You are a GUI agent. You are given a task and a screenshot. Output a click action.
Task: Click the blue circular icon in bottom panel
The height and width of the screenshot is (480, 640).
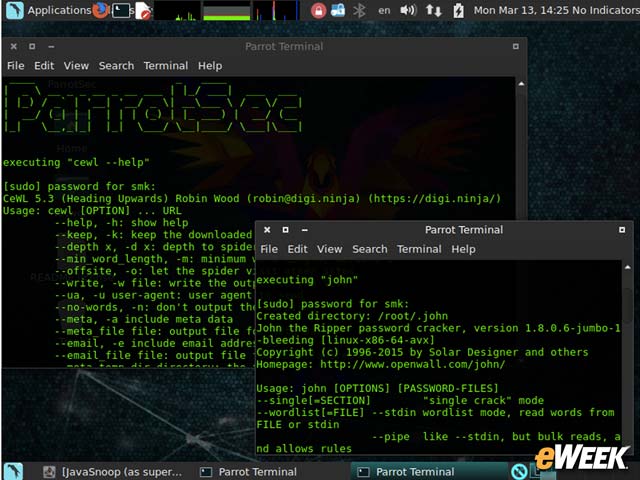pos(519,472)
